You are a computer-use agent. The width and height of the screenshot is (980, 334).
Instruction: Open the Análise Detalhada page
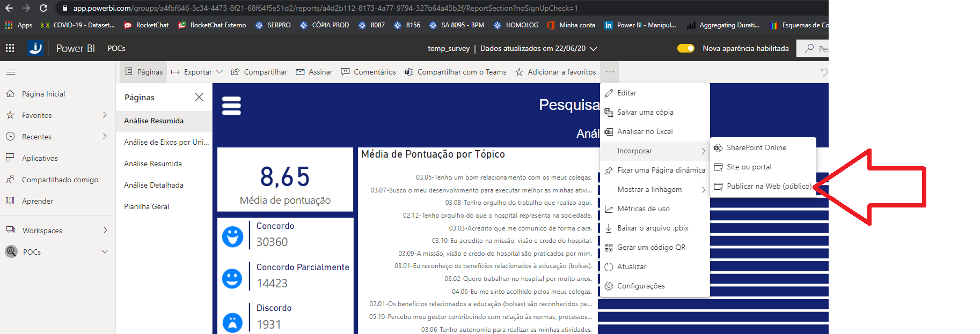pos(164,185)
